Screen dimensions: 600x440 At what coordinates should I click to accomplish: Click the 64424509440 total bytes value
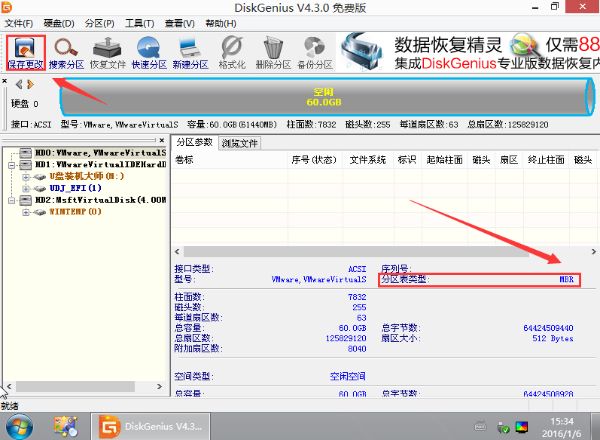pos(548,328)
